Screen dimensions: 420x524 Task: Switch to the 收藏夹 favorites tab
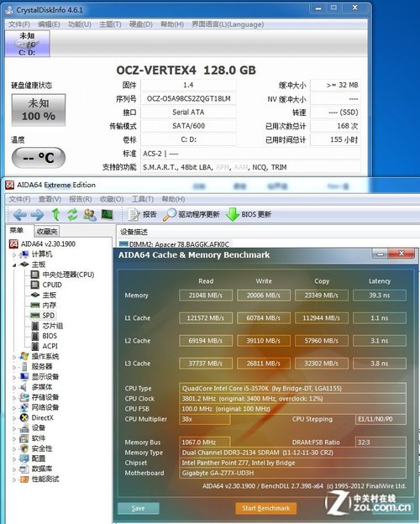[x=47, y=231]
